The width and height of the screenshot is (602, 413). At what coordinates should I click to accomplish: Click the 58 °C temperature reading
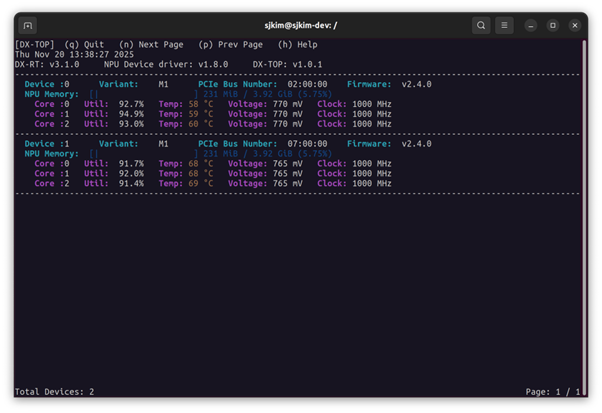pos(201,104)
